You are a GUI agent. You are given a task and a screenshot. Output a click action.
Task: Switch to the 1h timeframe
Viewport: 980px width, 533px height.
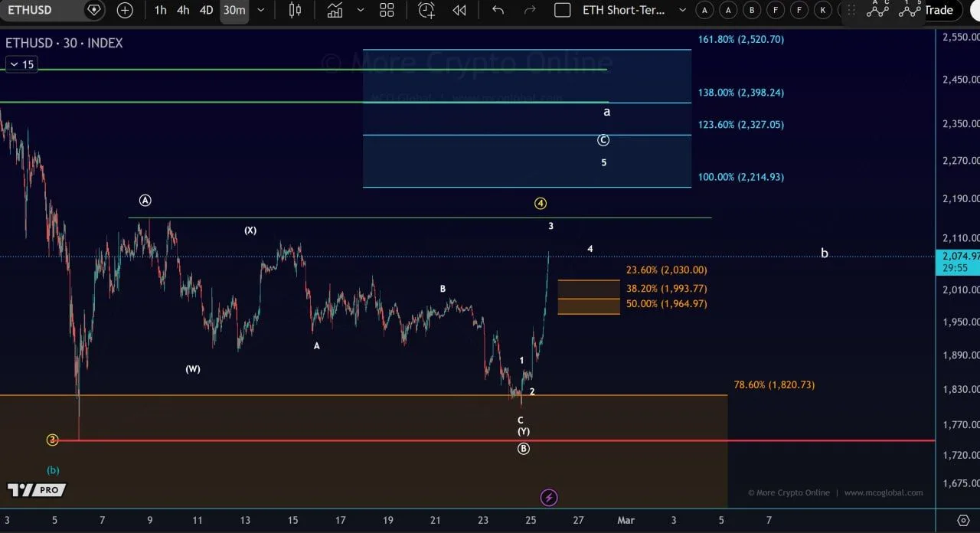tap(160, 10)
